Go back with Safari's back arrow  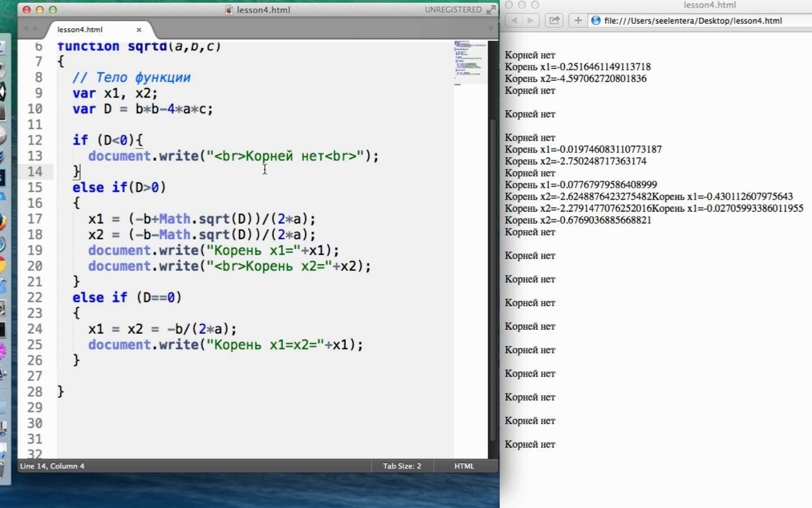pos(514,20)
